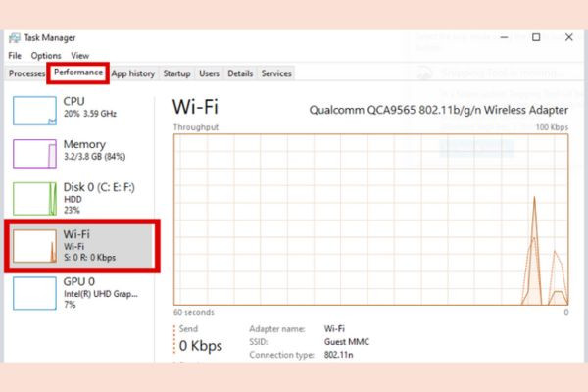Open the Options menu
The image size is (588, 392).
pyautogui.click(x=46, y=56)
